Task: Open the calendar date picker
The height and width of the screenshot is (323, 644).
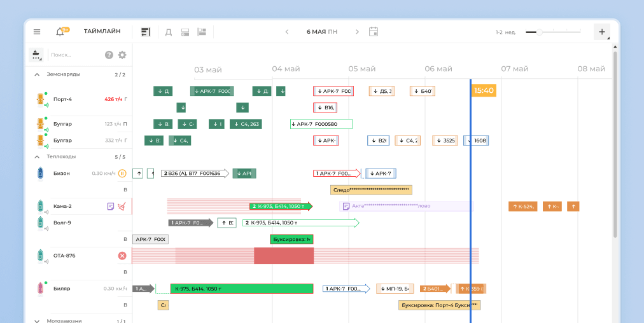Action: point(374,32)
